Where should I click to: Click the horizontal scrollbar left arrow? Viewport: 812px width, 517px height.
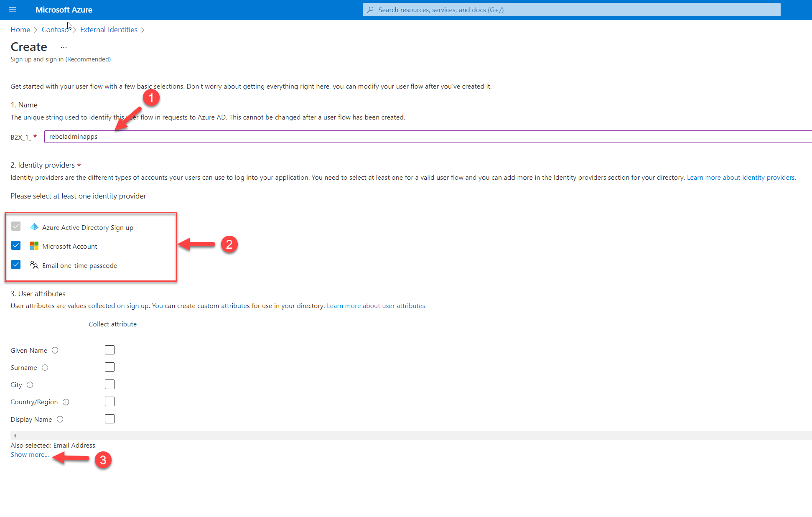point(15,436)
